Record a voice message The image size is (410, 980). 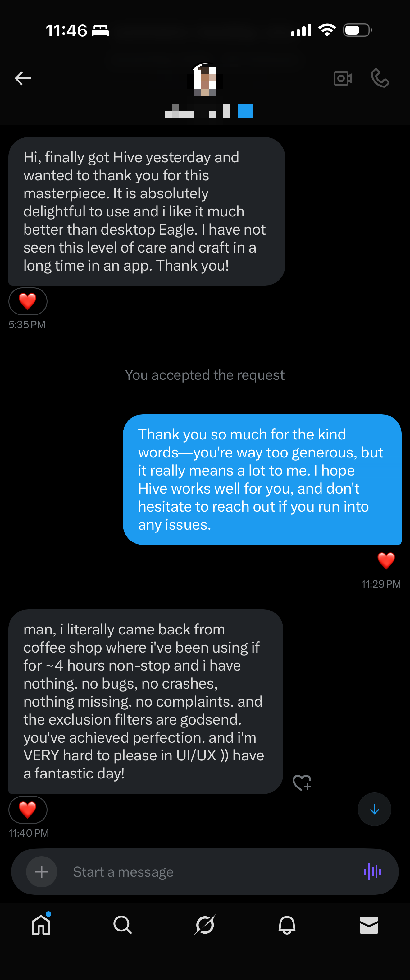pyautogui.click(x=372, y=871)
